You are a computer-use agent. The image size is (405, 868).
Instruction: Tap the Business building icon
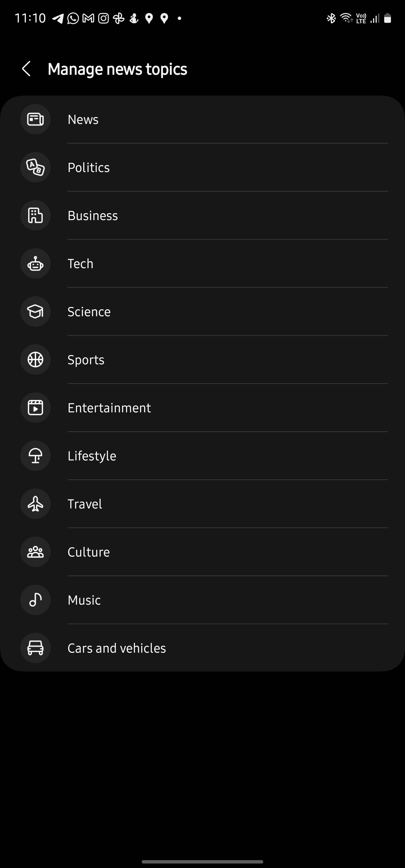coord(35,216)
